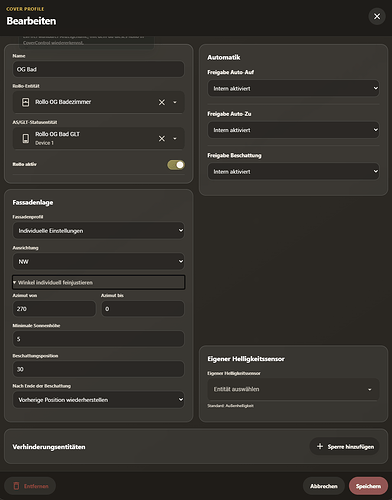The image size is (392, 500).
Task: Click the Azimut von field
Action: click(54, 309)
